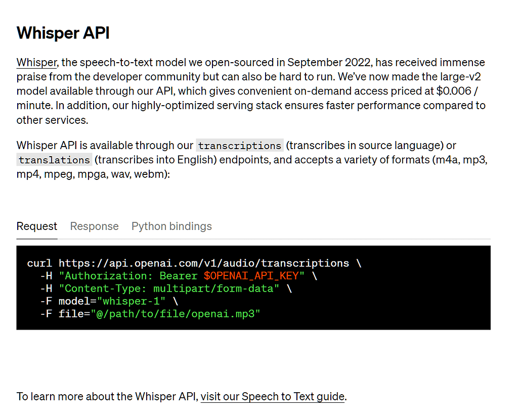Switch to the Response tab
Screen dimensions: 518x420
coord(94,226)
